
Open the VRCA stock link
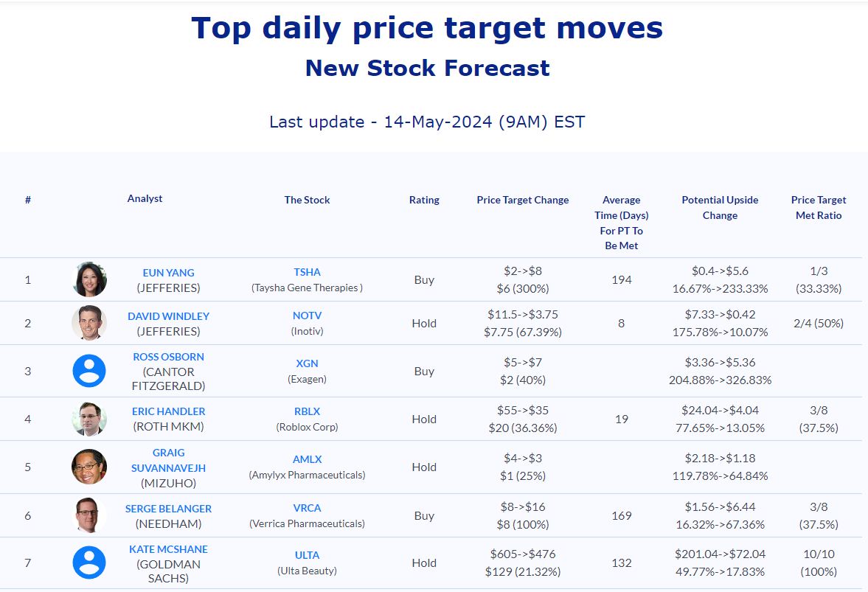pyautogui.click(x=308, y=508)
